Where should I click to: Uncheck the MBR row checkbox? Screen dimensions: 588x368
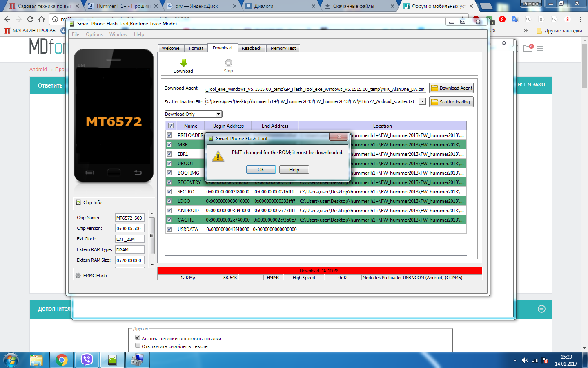click(x=169, y=144)
